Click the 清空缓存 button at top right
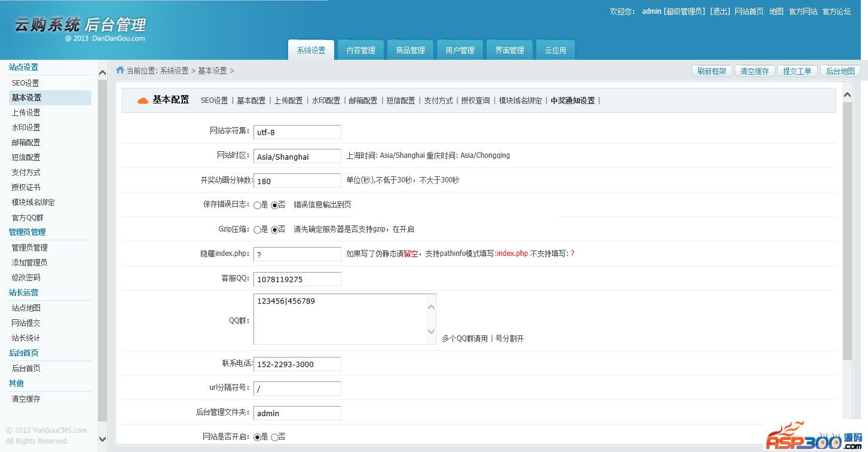868x452 pixels. [754, 71]
